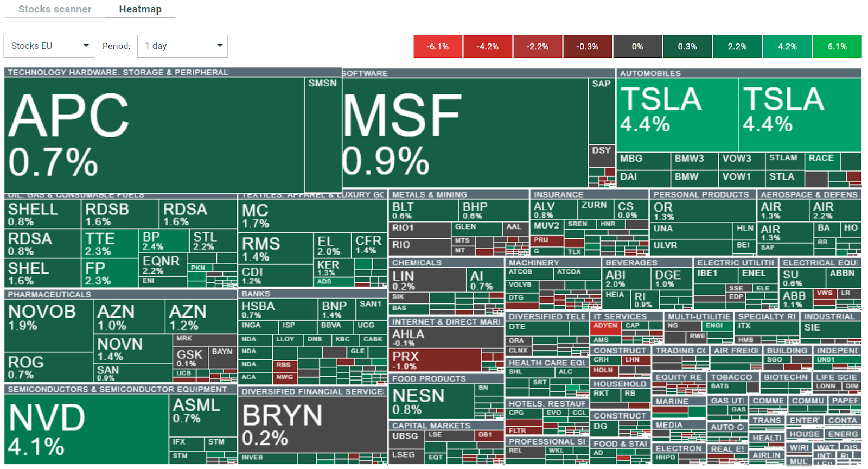
Task: Select the APC 0.7% heatmap tile
Action: coord(154,135)
